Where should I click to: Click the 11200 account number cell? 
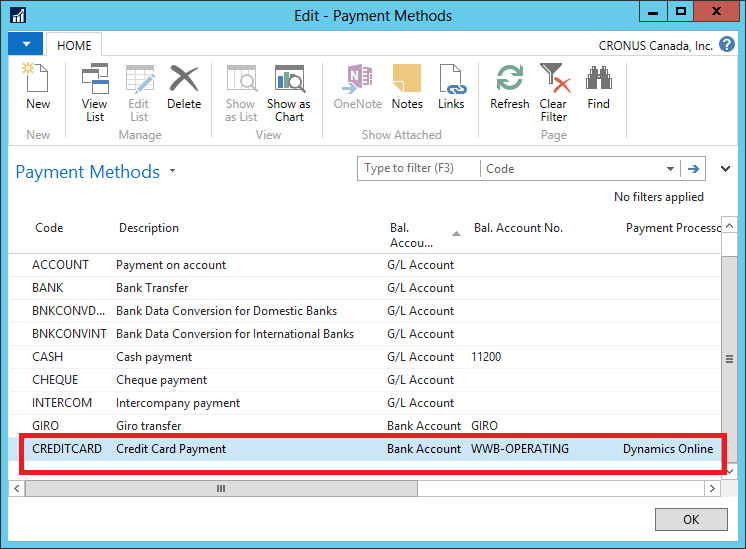pos(486,357)
